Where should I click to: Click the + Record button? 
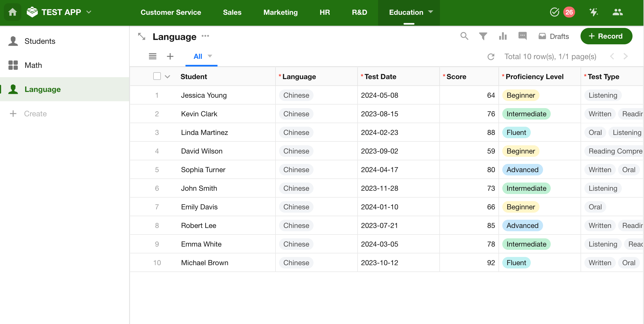point(606,36)
